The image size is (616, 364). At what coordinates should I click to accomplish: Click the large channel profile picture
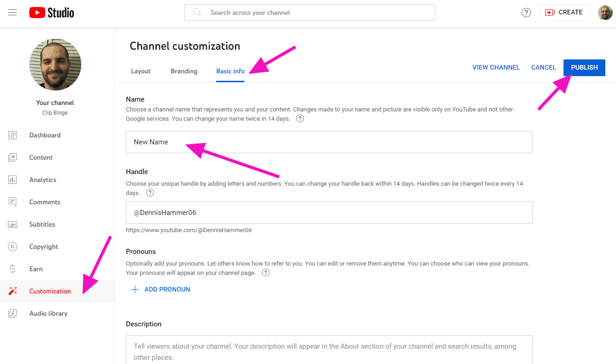(x=55, y=64)
